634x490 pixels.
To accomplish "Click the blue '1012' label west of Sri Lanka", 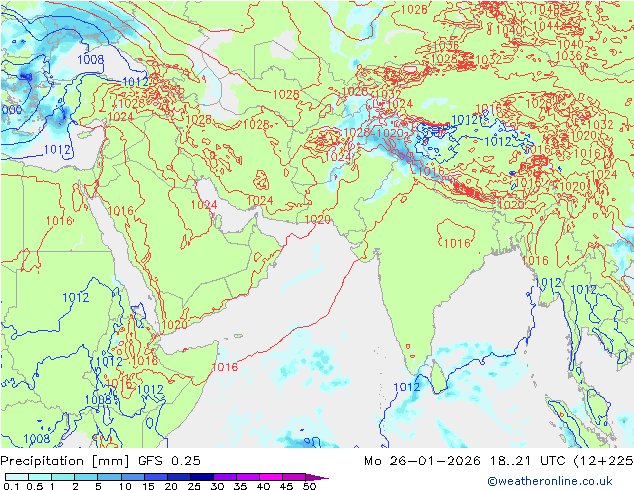I will (x=407, y=387).
